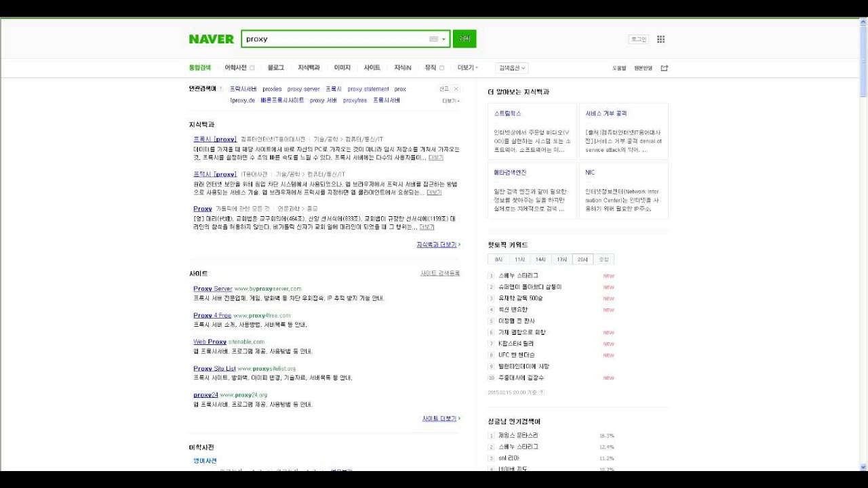Open the nine-dot services grid icon
Viewport: 868px width, 488px height.
click(x=660, y=39)
